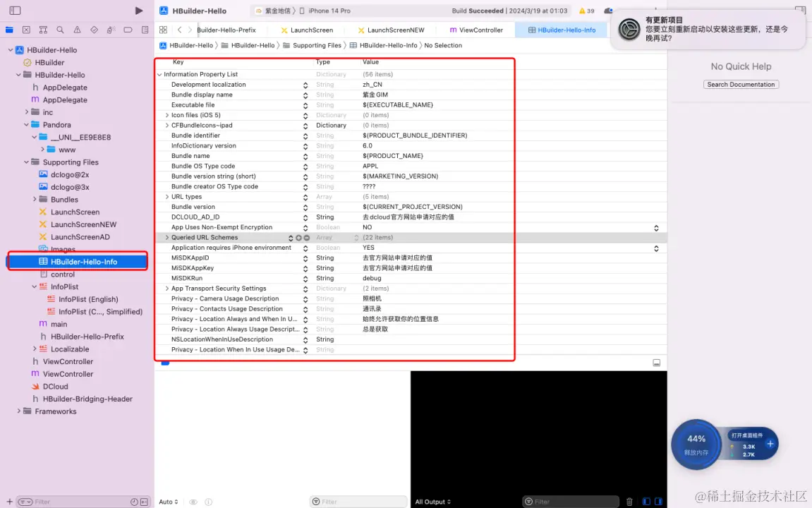The image size is (812, 508).
Task: Open the Find navigator magnifier icon
Action: [60, 30]
